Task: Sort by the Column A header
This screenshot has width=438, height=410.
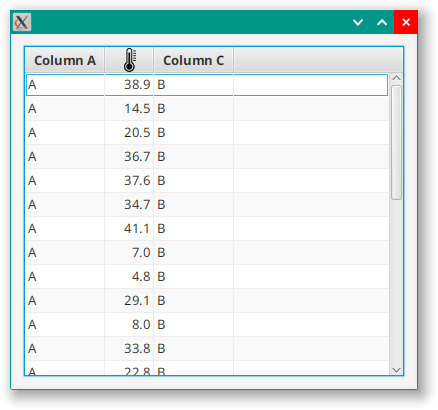Action: (65, 60)
